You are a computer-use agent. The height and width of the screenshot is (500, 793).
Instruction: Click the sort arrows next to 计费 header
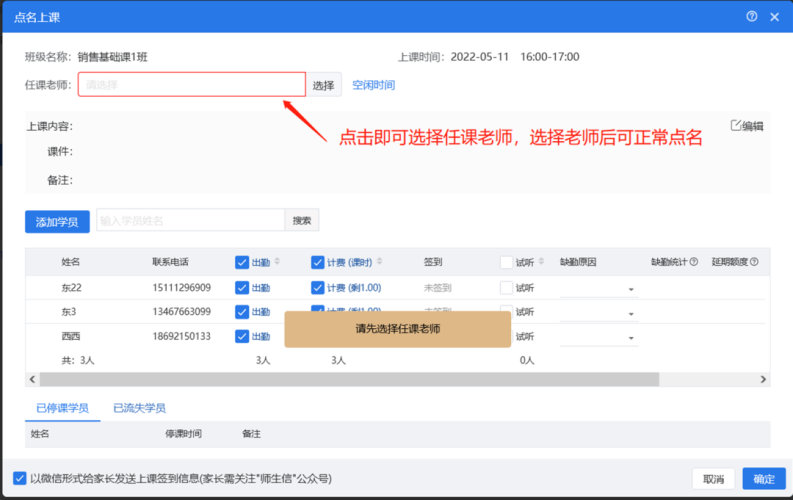coord(379,262)
